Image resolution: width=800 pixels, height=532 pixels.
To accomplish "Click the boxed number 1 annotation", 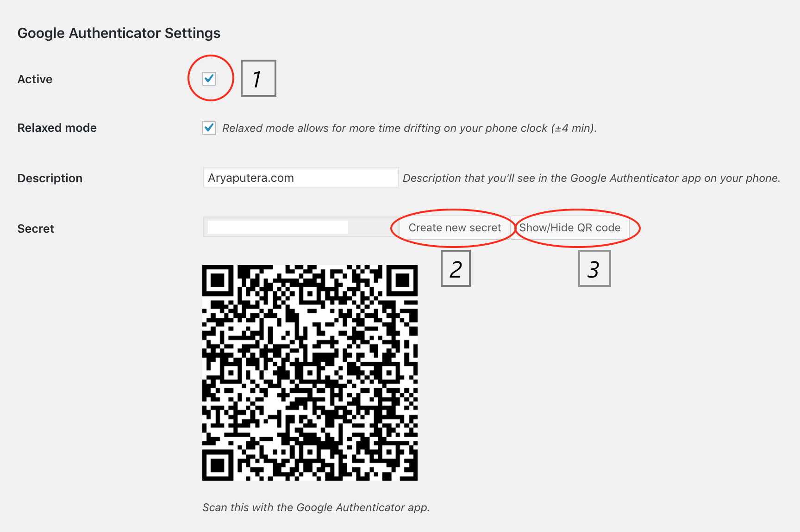I will (258, 78).
